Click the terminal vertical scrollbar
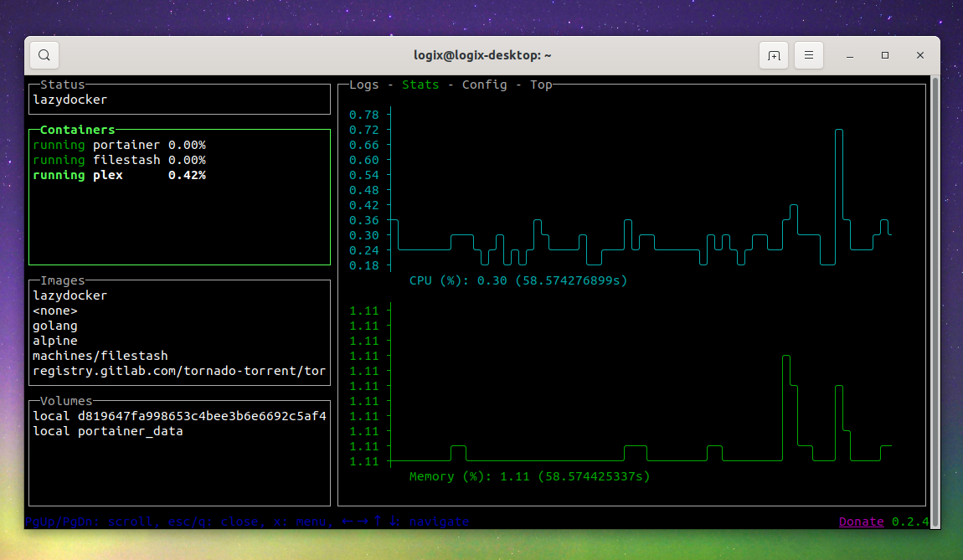 coord(935,301)
